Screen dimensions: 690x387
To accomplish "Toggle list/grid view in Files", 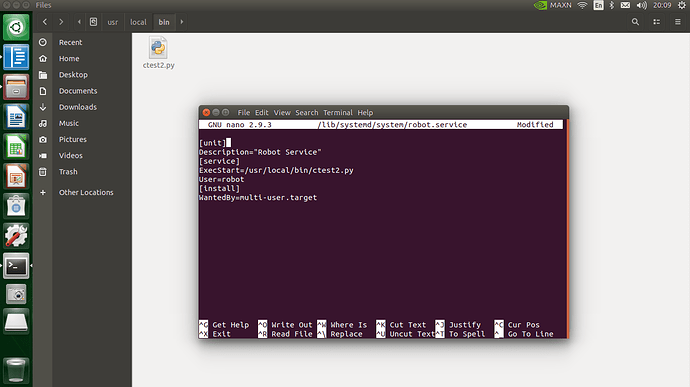I will point(657,22).
